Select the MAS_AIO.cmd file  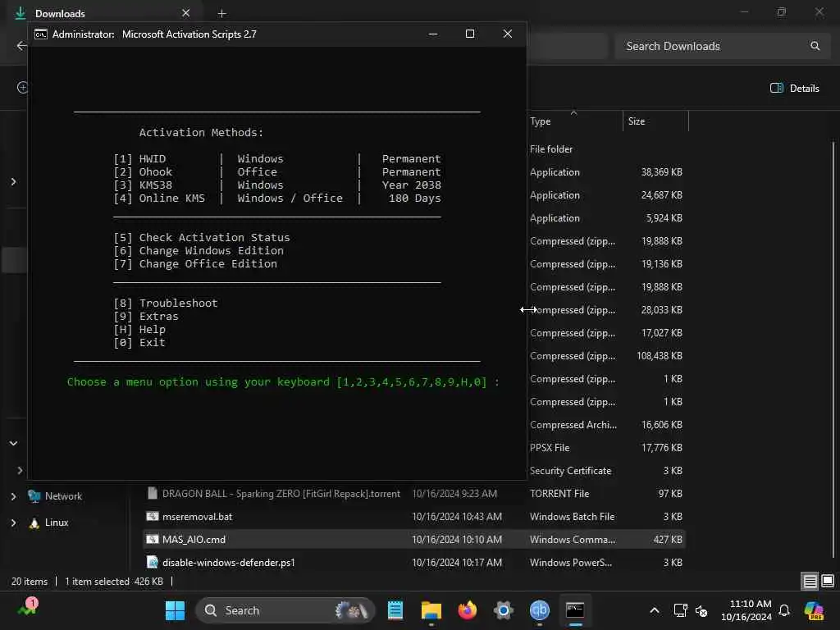coord(414,540)
